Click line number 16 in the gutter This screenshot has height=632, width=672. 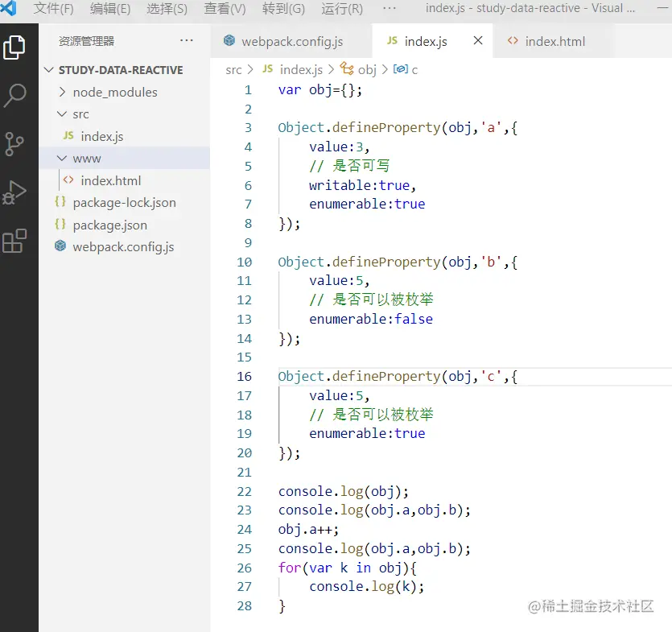coord(245,376)
